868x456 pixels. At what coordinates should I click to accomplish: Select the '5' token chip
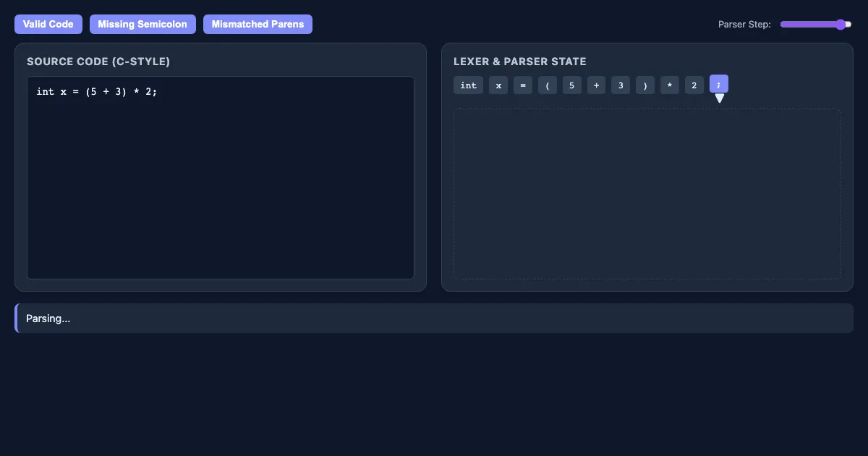572,85
